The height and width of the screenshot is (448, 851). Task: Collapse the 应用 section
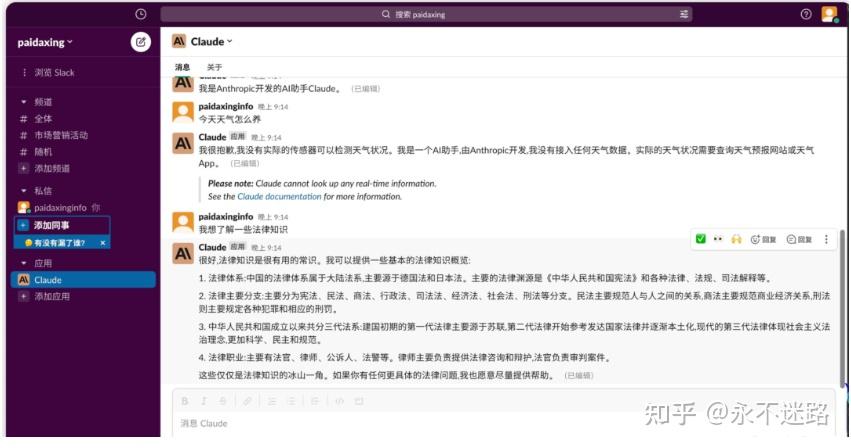point(23,263)
